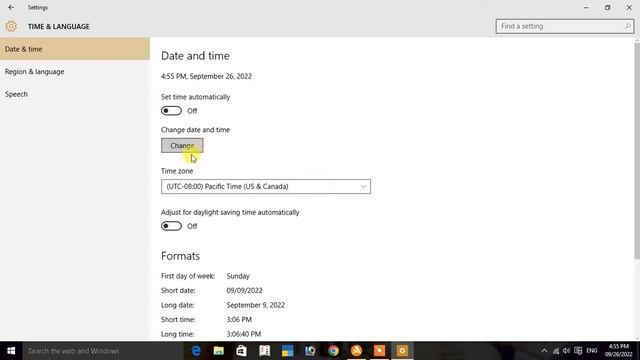Click the Long date value September 9, 2022
The width and height of the screenshot is (640, 360).
[x=256, y=305]
